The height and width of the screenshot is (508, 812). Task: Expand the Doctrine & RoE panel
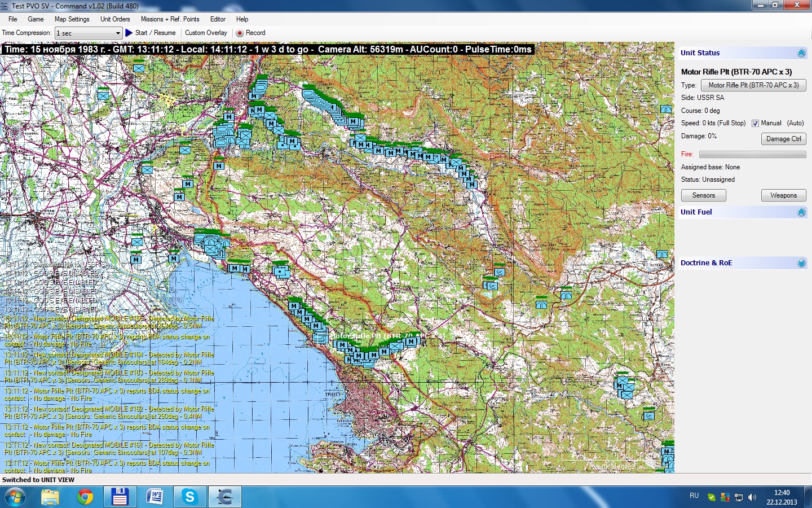click(x=801, y=263)
